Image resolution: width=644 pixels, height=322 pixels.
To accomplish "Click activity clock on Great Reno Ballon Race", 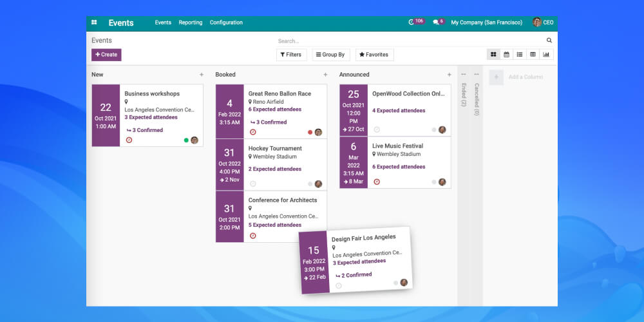I will click(x=253, y=132).
